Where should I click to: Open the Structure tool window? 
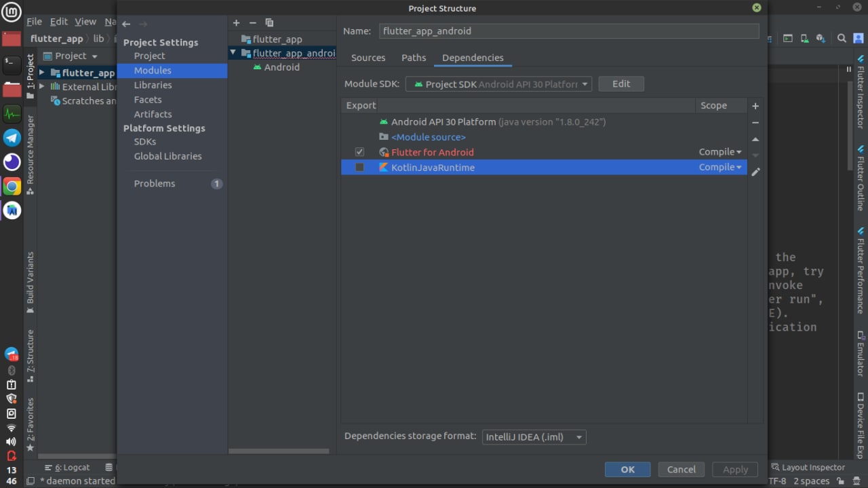coord(30,356)
